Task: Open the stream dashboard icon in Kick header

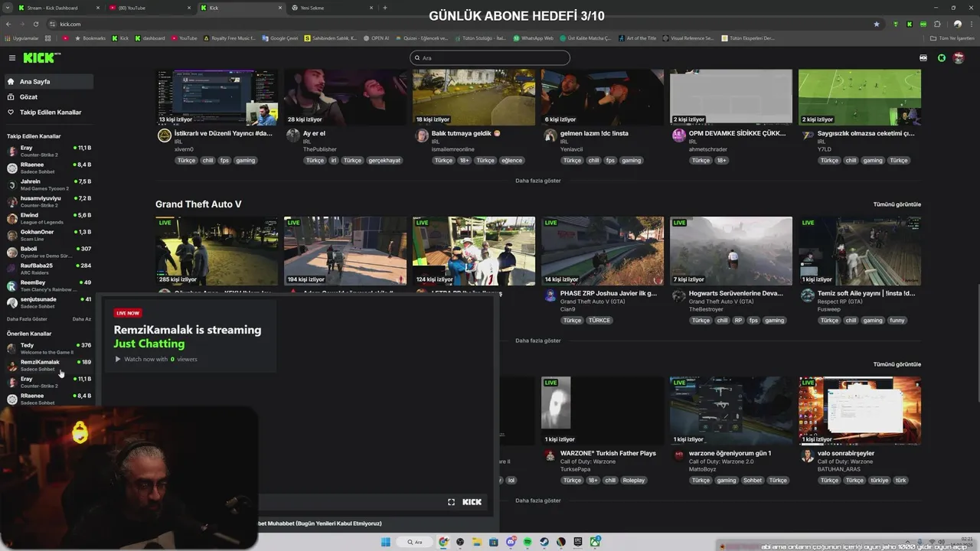Action: (x=923, y=58)
